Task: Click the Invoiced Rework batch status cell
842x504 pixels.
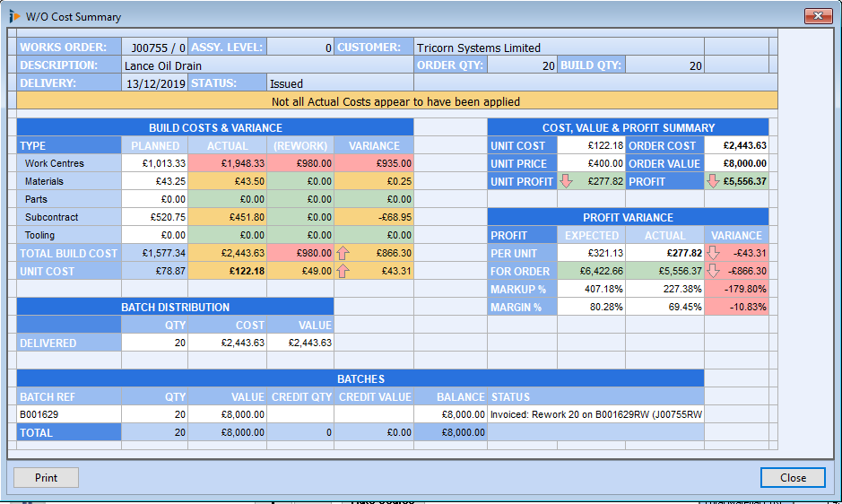Action: [x=595, y=415]
